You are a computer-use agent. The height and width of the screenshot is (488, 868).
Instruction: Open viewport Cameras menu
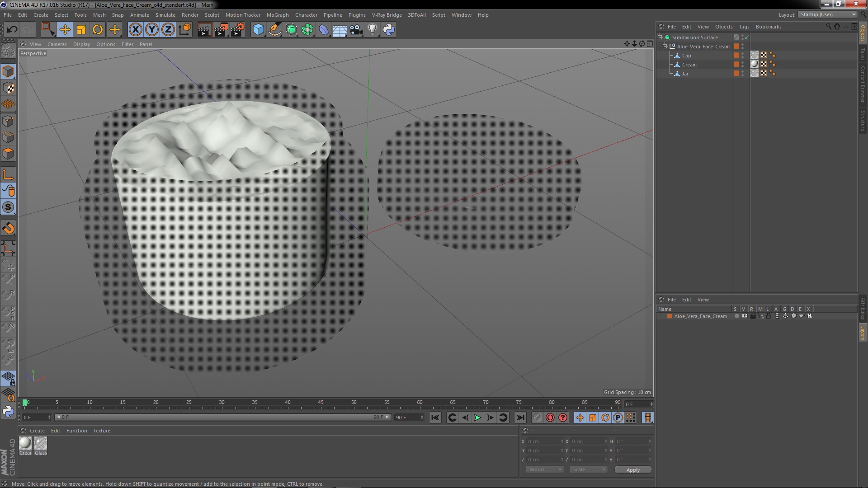pyautogui.click(x=57, y=44)
